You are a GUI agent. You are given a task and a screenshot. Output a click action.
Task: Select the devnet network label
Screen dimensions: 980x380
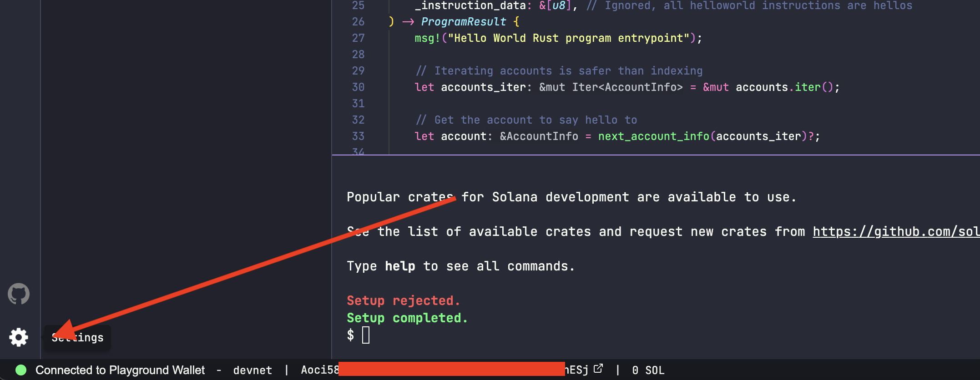tap(253, 370)
